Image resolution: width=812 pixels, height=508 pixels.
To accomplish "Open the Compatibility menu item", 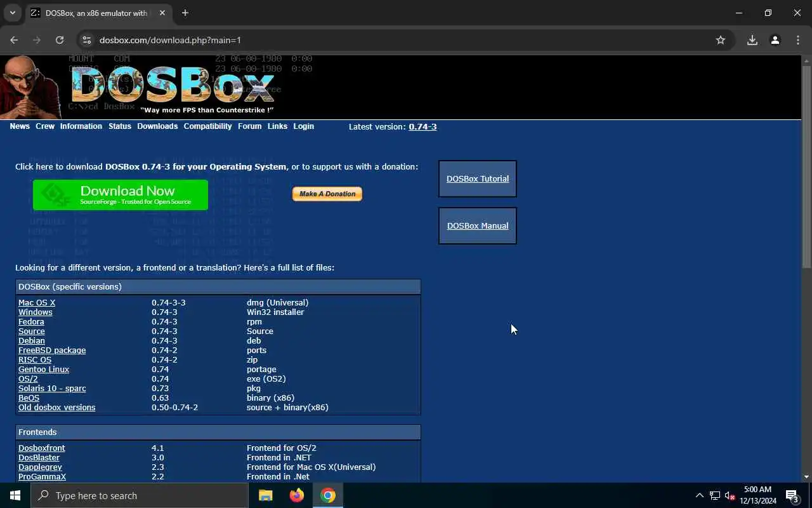I will click(x=207, y=126).
